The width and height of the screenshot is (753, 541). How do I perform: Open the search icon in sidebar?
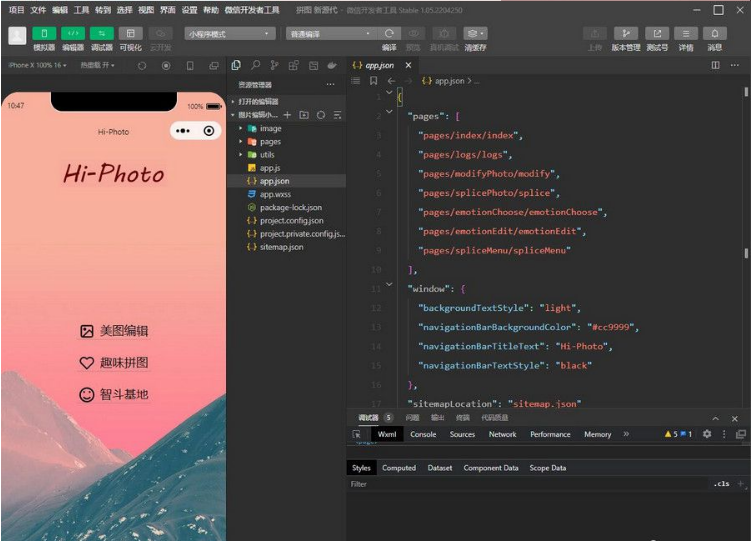click(255, 65)
